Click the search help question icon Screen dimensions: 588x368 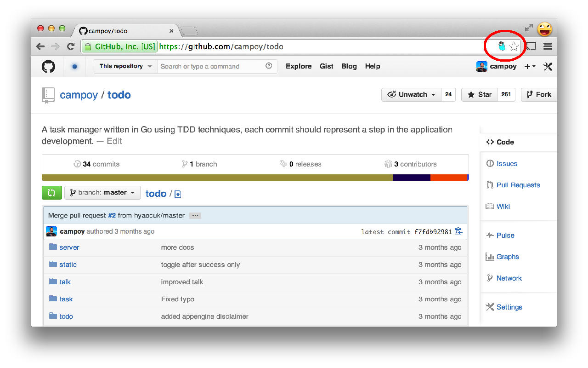coord(269,66)
